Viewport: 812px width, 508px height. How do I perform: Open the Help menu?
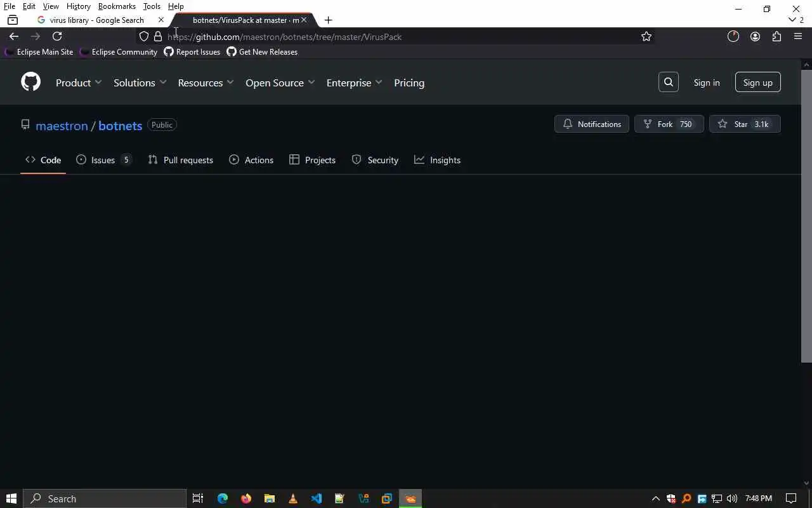coord(176,6)
